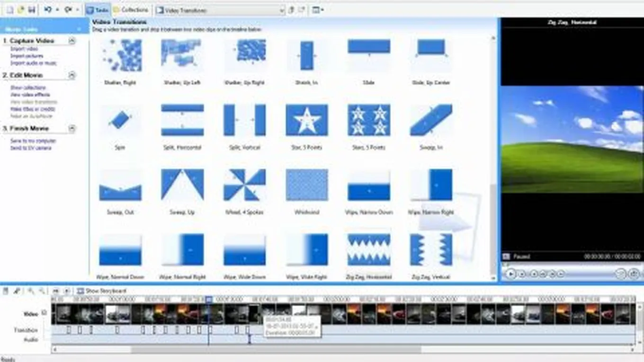The height and width of the screenshot is (362, 644).
Task: Click the Narrate Timeline microphone icon
Action: (x=17, y=291)
